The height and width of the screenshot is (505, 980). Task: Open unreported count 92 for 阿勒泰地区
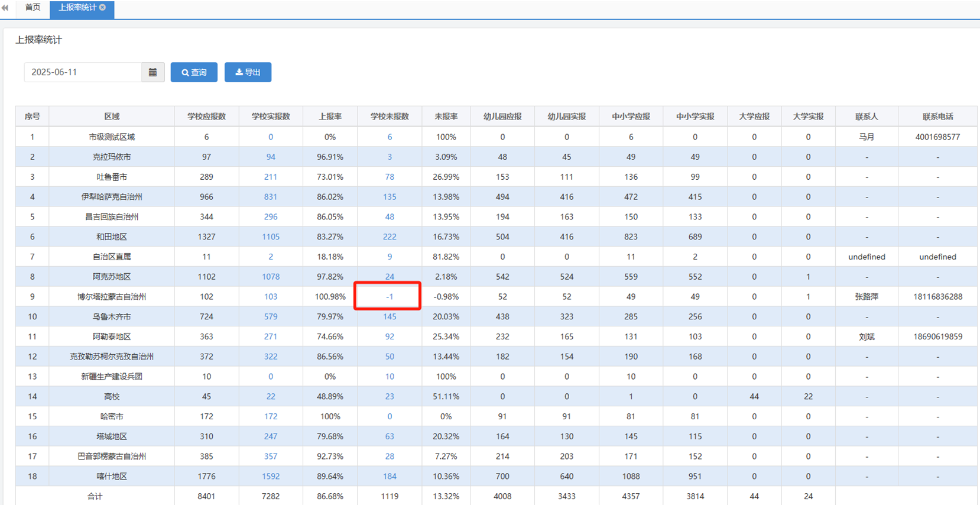389,336
